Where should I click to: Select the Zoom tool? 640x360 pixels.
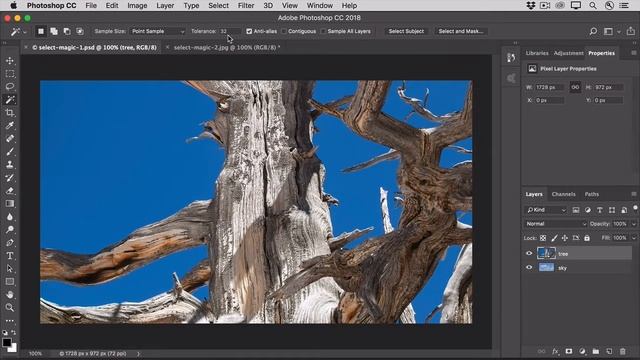click(10, 307)
